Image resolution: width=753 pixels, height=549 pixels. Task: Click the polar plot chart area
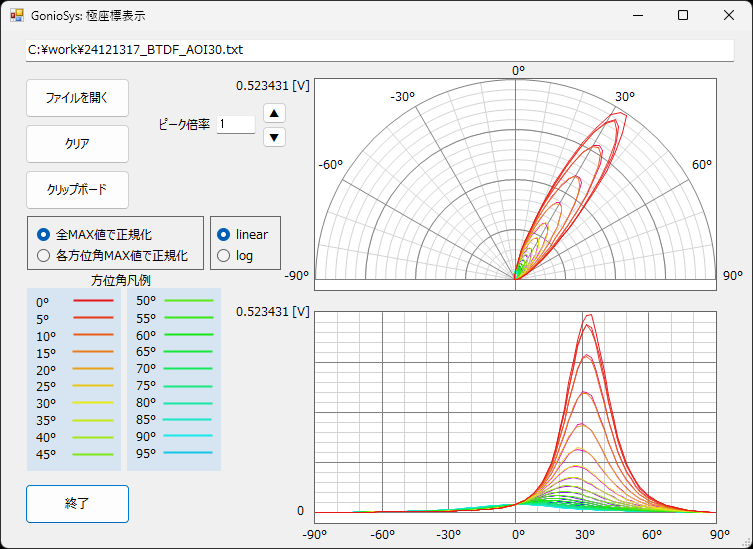coord(515,180)
